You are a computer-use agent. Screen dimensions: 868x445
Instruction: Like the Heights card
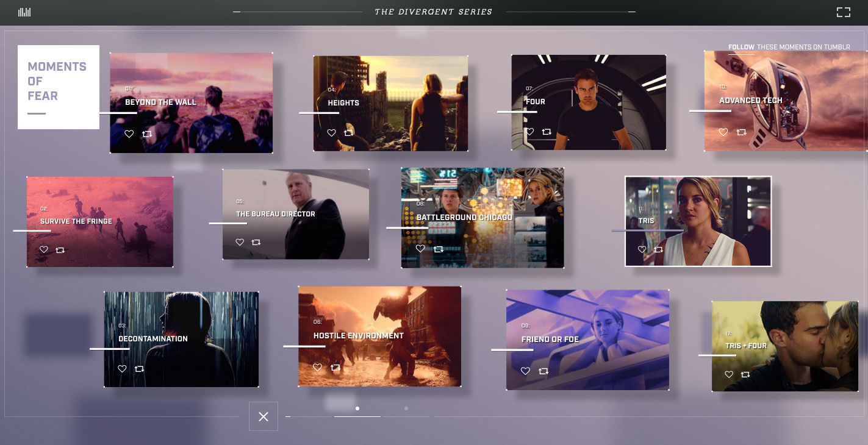pyautogui.click(x=331, y=132)
